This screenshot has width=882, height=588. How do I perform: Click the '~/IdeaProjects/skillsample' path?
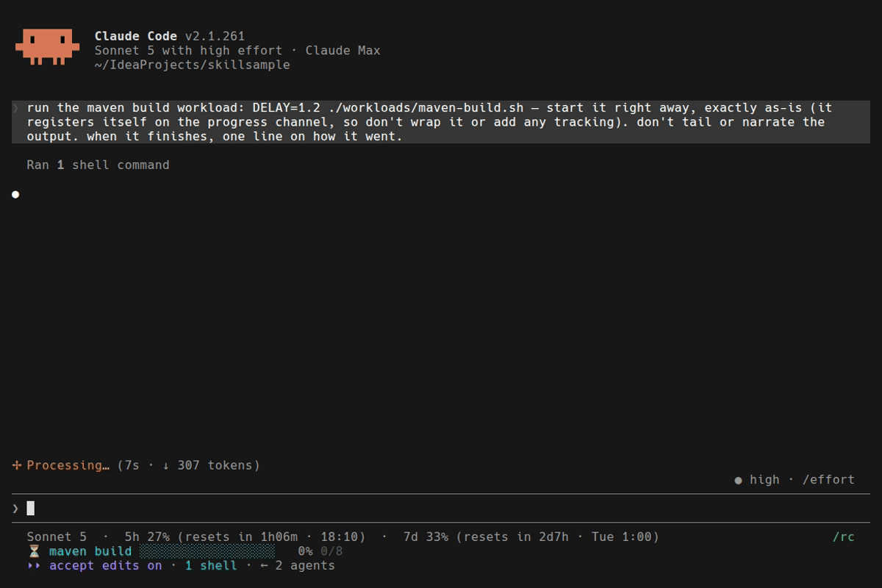point(193,65)
